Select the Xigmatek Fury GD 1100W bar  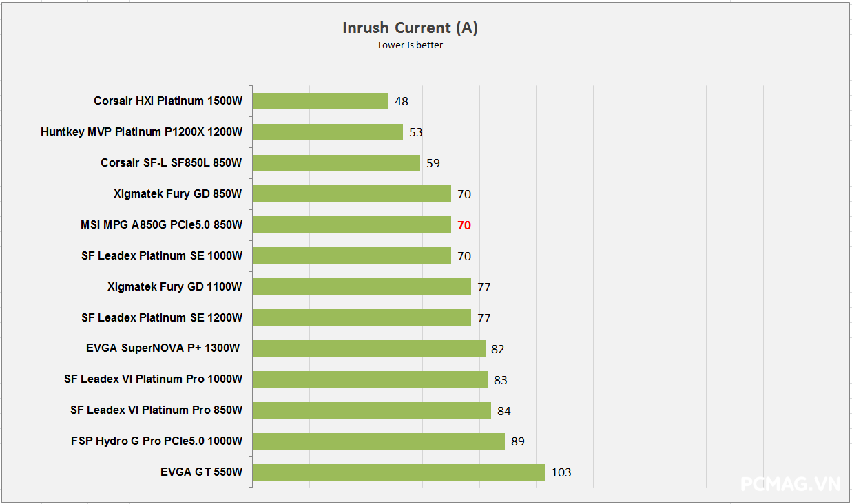(362, 286)
